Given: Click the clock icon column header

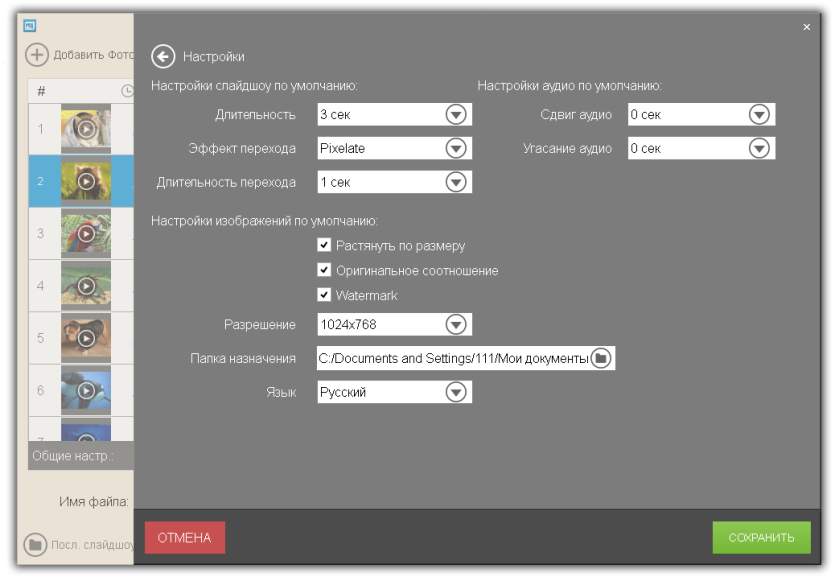Looking at the screenshot, I should [x=127, y=91].
